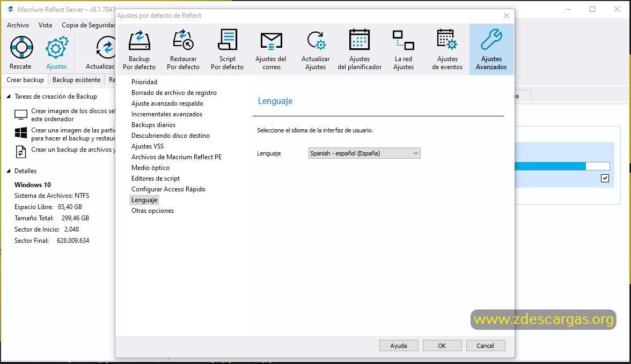The image size is (631, 364).
Task: Open Actualizar Ajustes section
Action: pyautogui.click(x=315, y=49)
